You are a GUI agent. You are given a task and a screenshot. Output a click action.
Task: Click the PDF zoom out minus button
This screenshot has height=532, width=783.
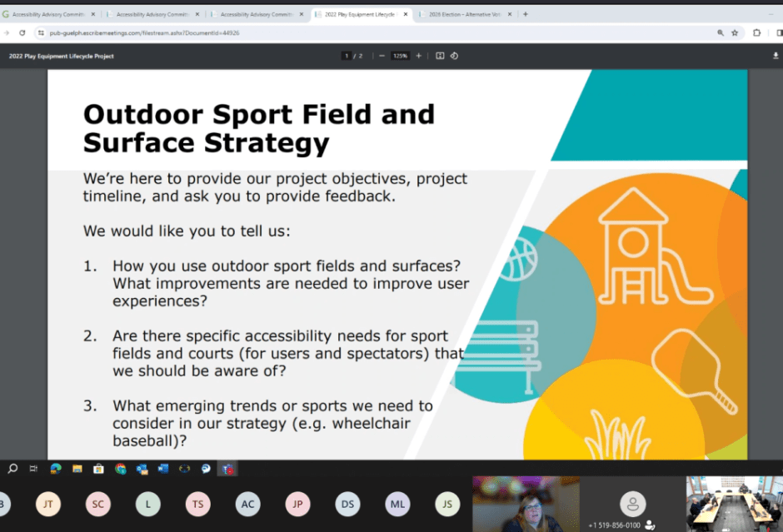pyautogui.click(x=382, y=56)
